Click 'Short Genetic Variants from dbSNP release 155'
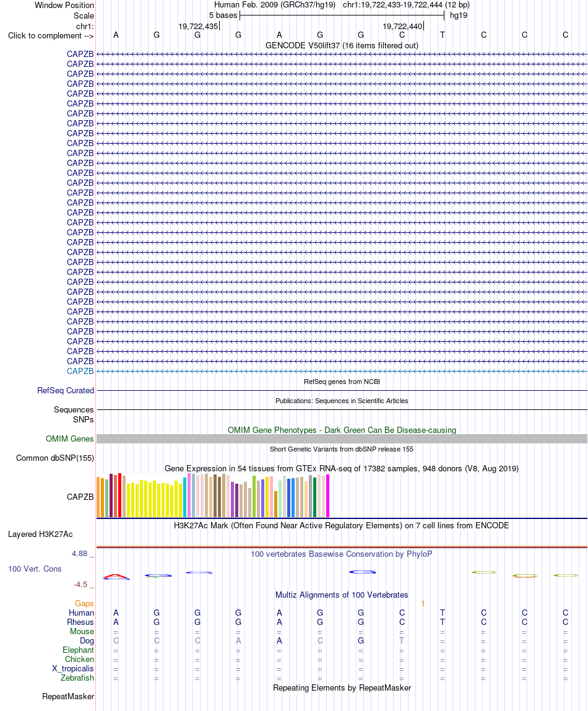Viewport: 588px width, 711px height. [x=342, y=449]
